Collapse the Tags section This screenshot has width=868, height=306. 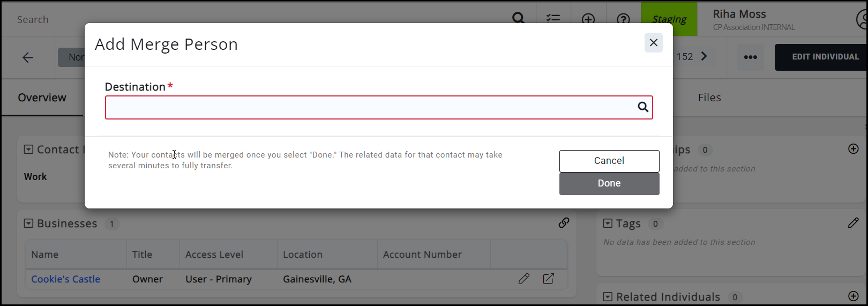(x=608, y=223)
